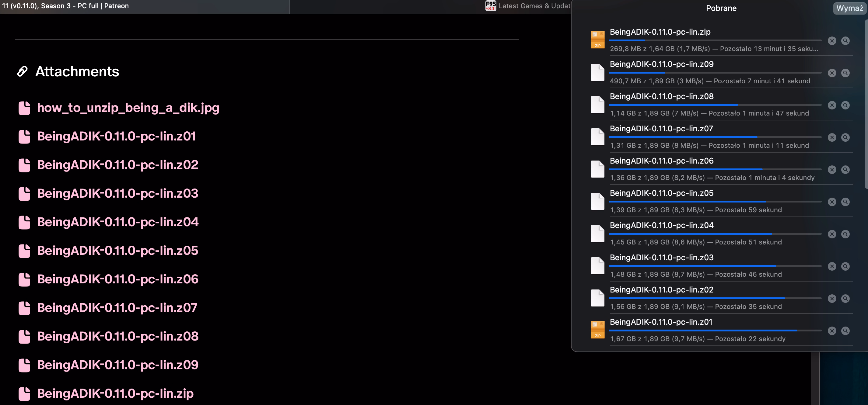Click the BeingADIK-0.11.0-pc-lin.zip attachment link
The height and width of the screenshot is (405, 868).
115,393
